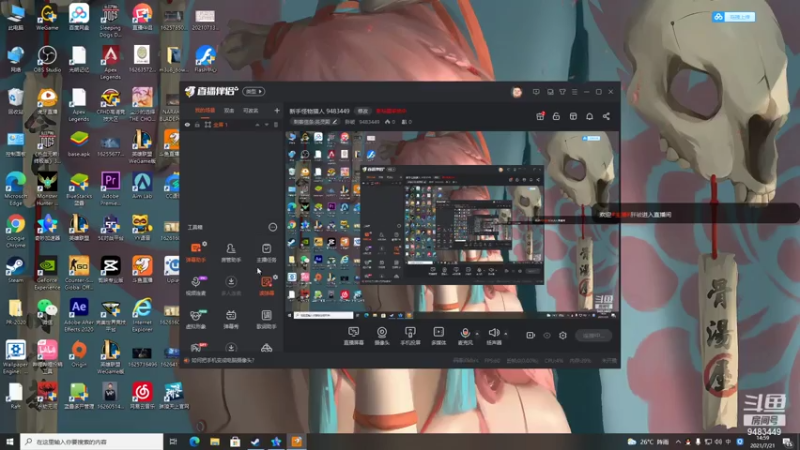Open settings gear beside start button
This screenshot has height=450, width=800.
click(x=563, y=335)
